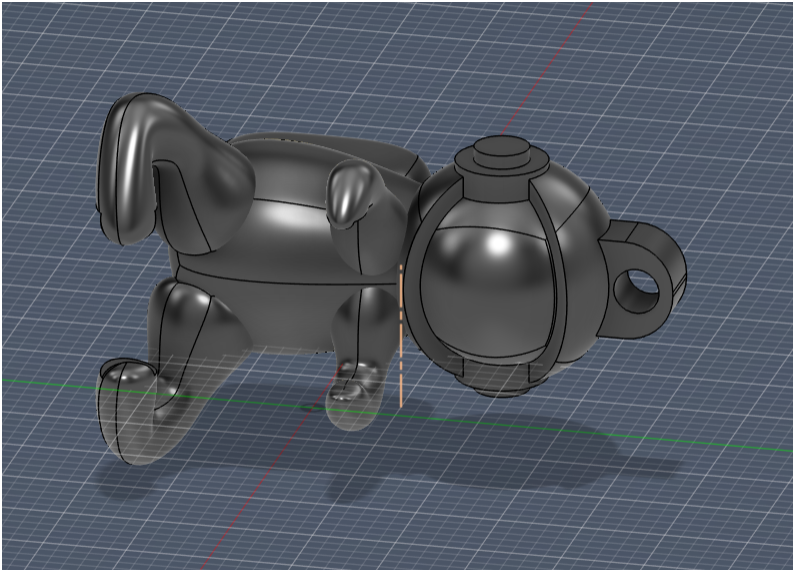Select the orange dashed vertical construction line
The width and height of the screenshot is (795, 572).
tap(401, 335)
